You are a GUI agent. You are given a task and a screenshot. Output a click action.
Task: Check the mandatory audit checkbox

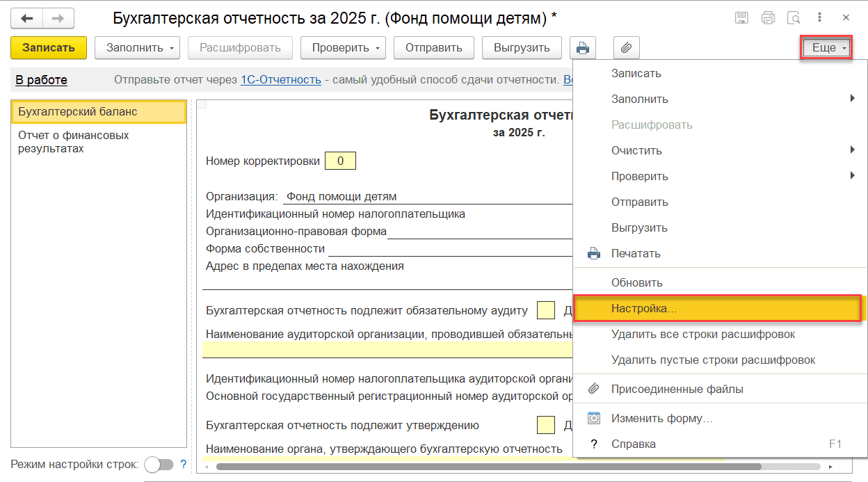[x=546, y=310]
